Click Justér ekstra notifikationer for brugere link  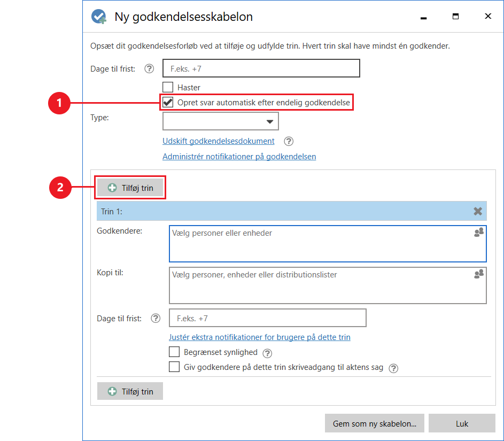click(x=260, y=337)
